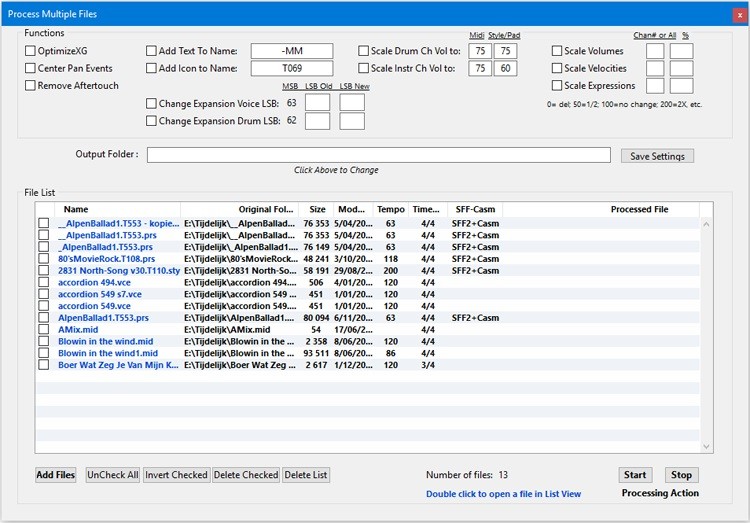Toggle Scale Drum Ch Vol checkbox
This screenshot has height=523, width=750.
(x=364, y=51)
